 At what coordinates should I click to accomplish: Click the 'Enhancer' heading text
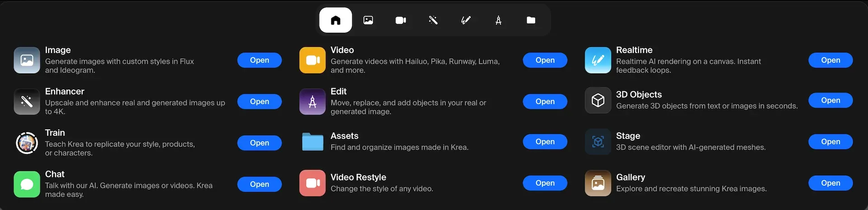coord(65,91)
